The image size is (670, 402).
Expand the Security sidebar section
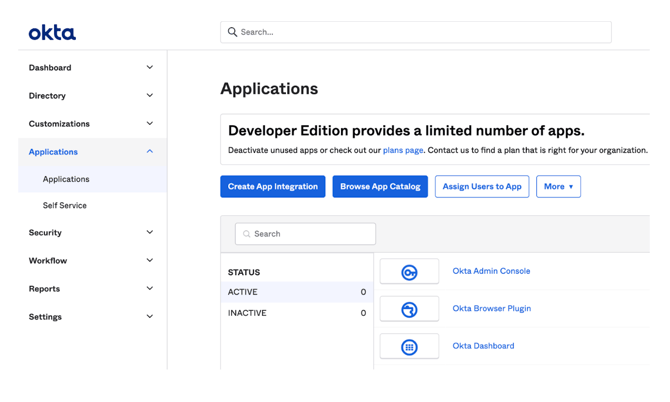150,233
